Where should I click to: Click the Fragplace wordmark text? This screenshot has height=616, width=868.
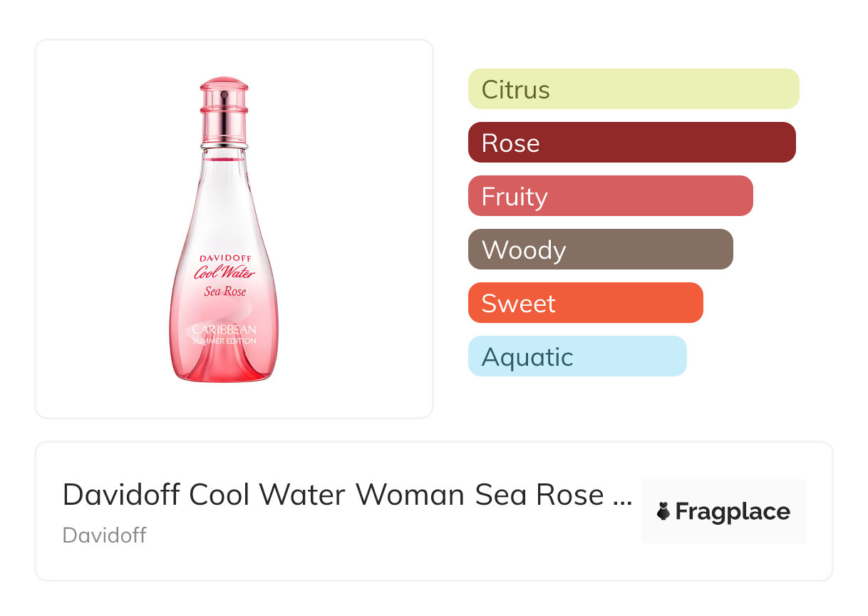tap(733, 511)
